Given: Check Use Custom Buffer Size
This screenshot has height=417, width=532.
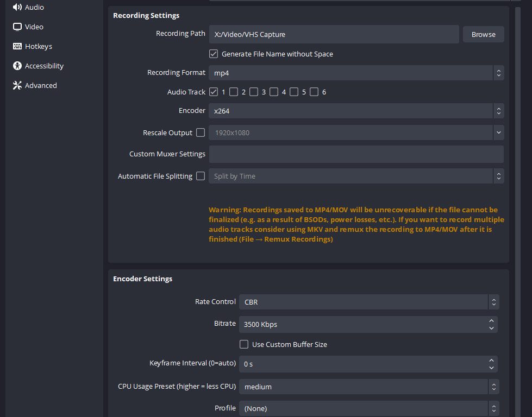Looking at the screenshot, I should [x=244, y=344].
